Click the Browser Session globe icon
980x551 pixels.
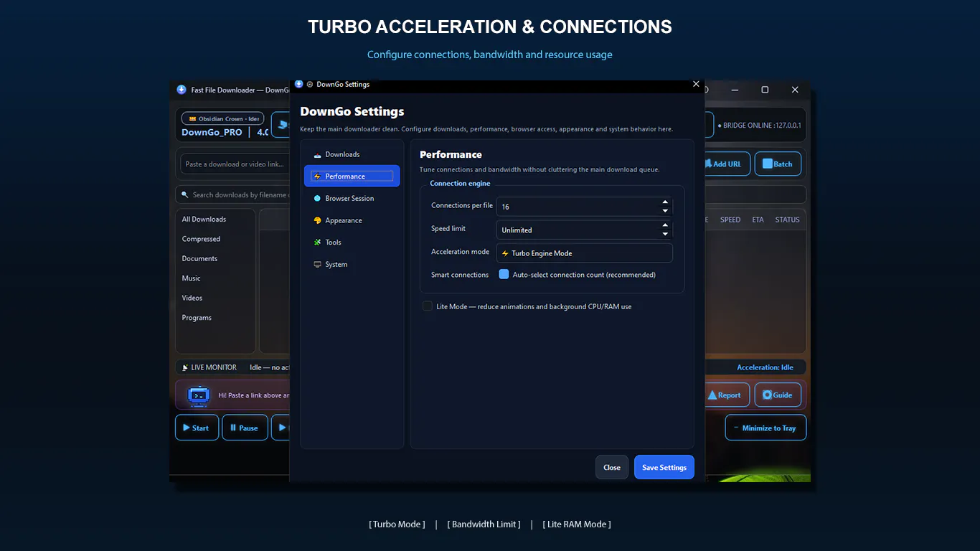coord(317,198)
